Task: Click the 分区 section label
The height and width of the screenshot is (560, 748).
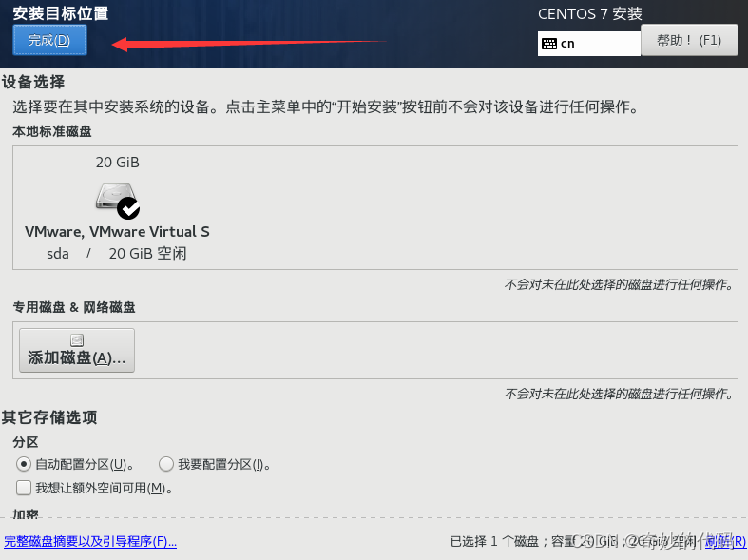Action: 26,442
